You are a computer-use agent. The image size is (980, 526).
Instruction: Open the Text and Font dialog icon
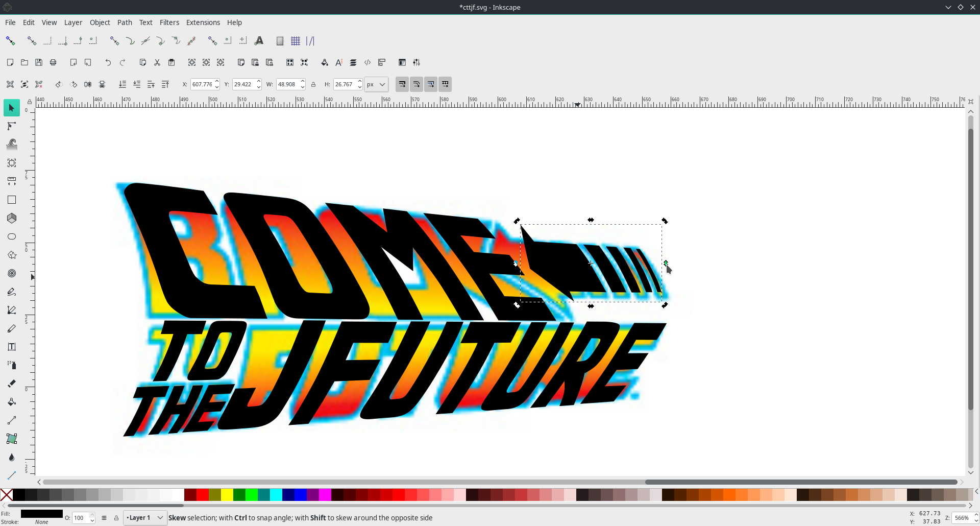tap(339, 62)
